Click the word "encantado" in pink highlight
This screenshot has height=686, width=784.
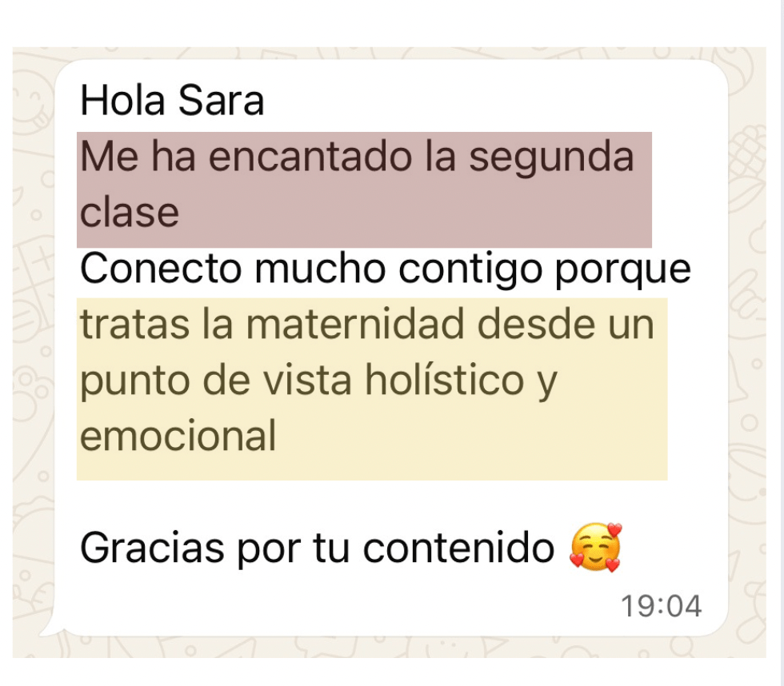(x=310, y=157)
